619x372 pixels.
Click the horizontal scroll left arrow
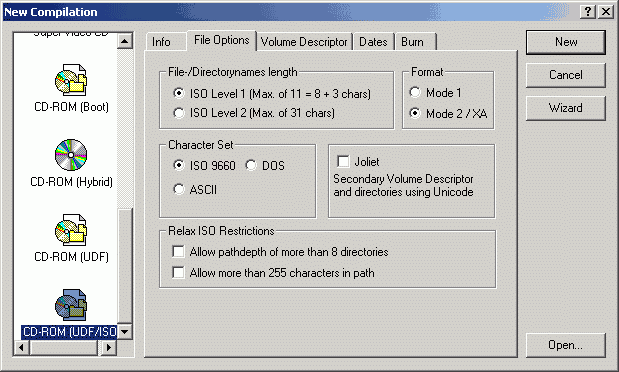(x=22, y=348)
